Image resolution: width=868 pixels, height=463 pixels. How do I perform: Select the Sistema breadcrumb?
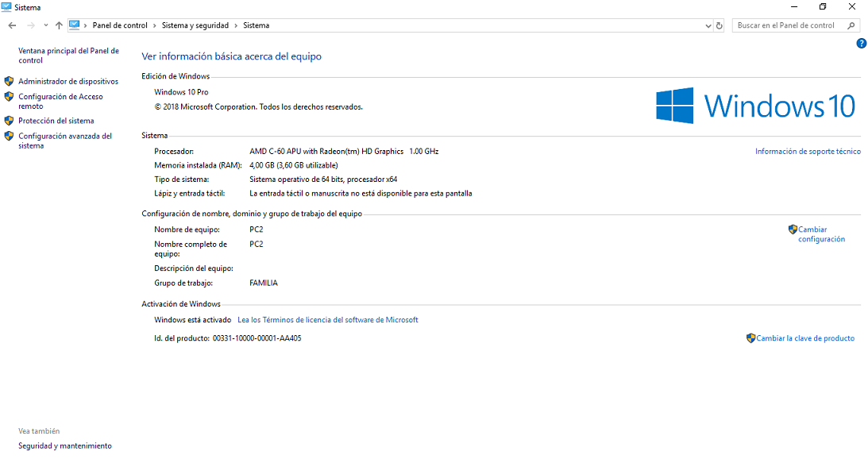(x=257, y=25)
